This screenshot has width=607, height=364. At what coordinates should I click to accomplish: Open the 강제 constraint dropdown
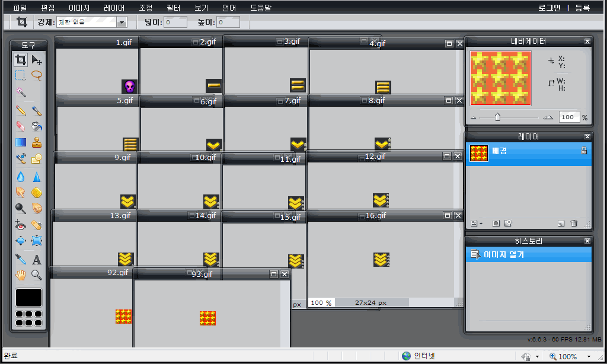[122, 23]
